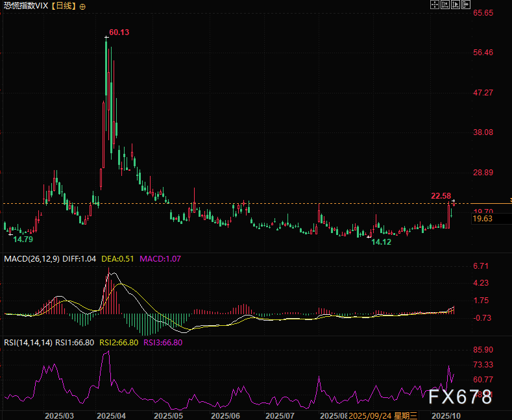Open the 【日线】 period selector

pos(64,6)
